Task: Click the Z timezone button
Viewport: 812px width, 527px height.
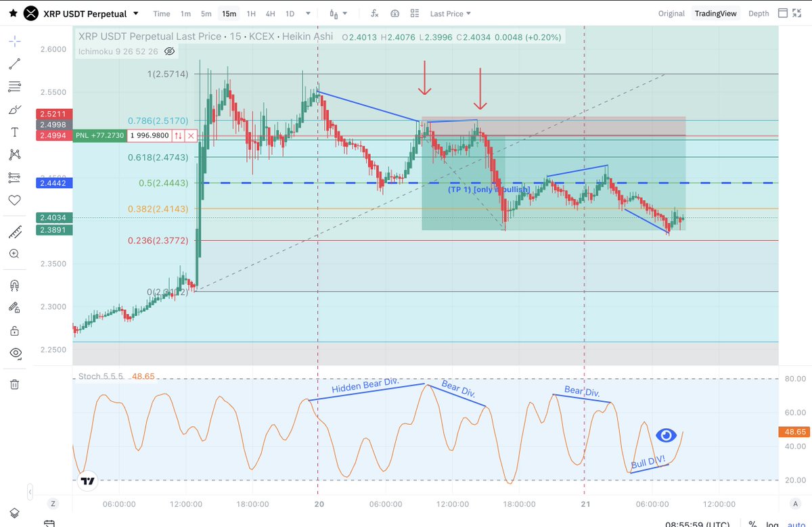Action: point(53,504)
